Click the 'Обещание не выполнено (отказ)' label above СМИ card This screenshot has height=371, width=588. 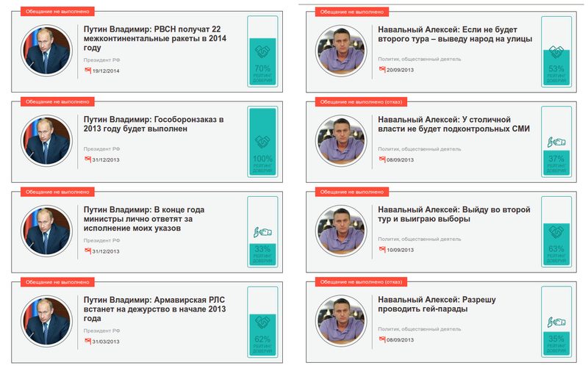point(361,101)
